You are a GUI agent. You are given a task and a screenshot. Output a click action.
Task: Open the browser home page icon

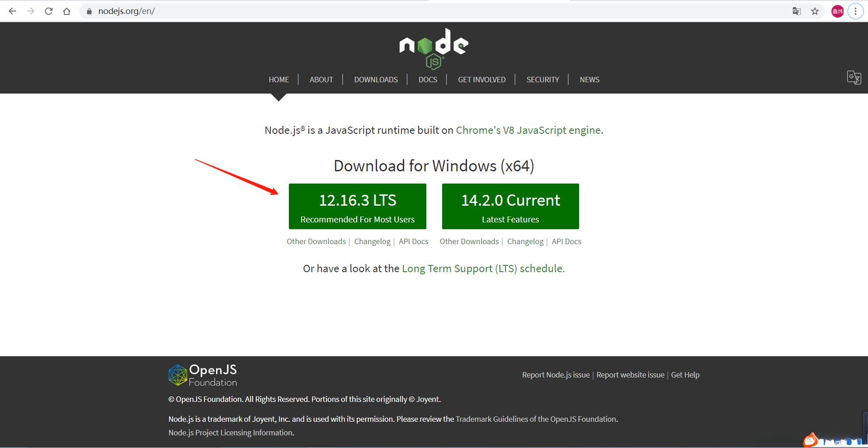67,11
